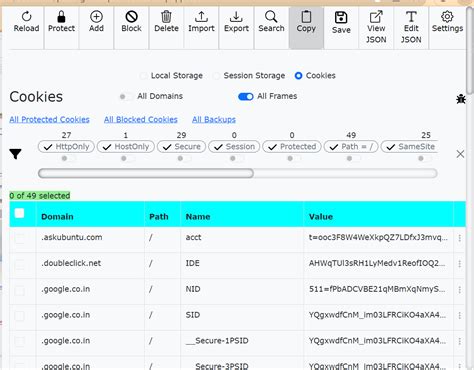Open the Import icon
The image size is (474, 370).
point(201,16)
